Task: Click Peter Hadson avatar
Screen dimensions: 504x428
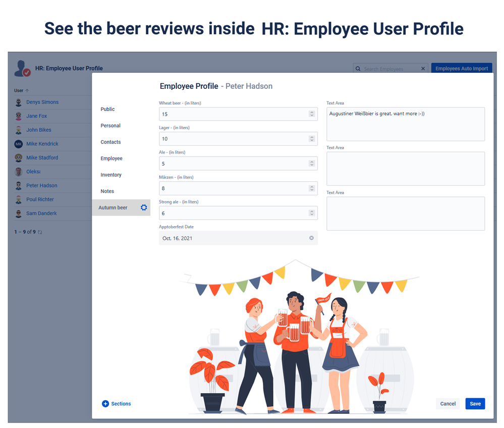Action: (19, 186)
